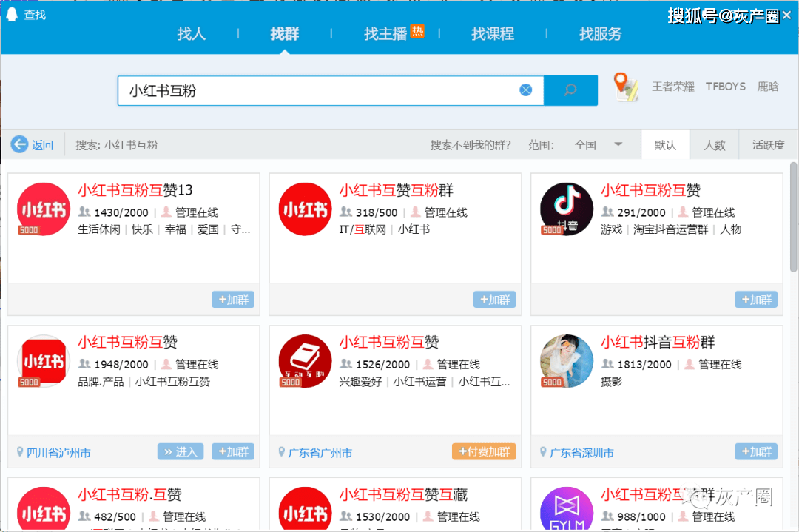Click 付费加群 on the Guangzhou group
799x532 pixels.
[x=484, y=451]
